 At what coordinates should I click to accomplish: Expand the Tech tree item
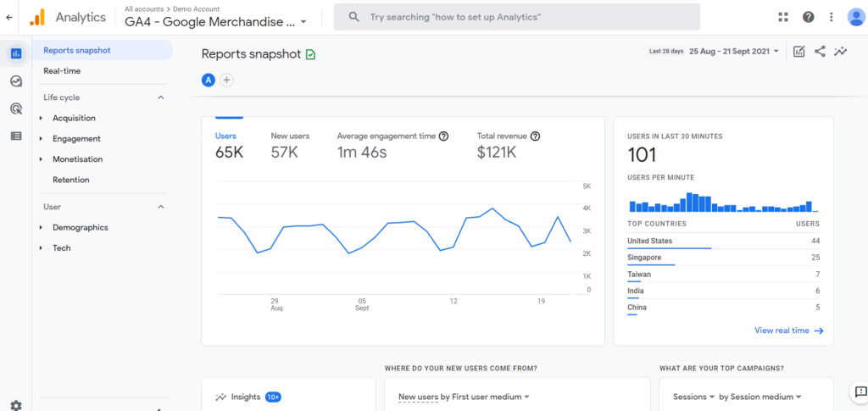[41, 248]
